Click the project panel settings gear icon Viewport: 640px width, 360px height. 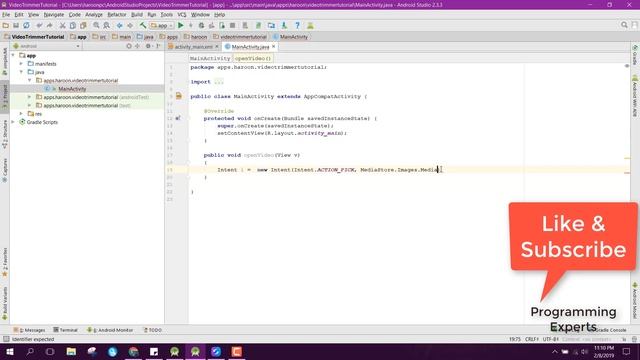pyautogui.click(x=148, y=46)
